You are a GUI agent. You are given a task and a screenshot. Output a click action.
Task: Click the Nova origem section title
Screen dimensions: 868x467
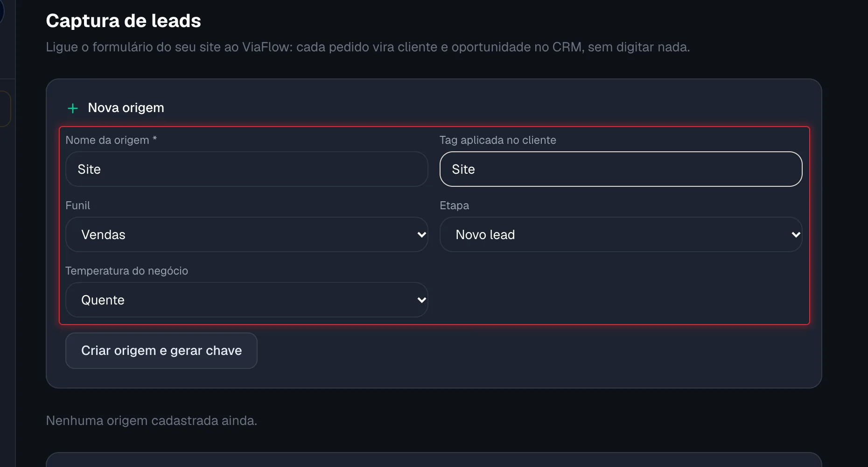(126, 108)
